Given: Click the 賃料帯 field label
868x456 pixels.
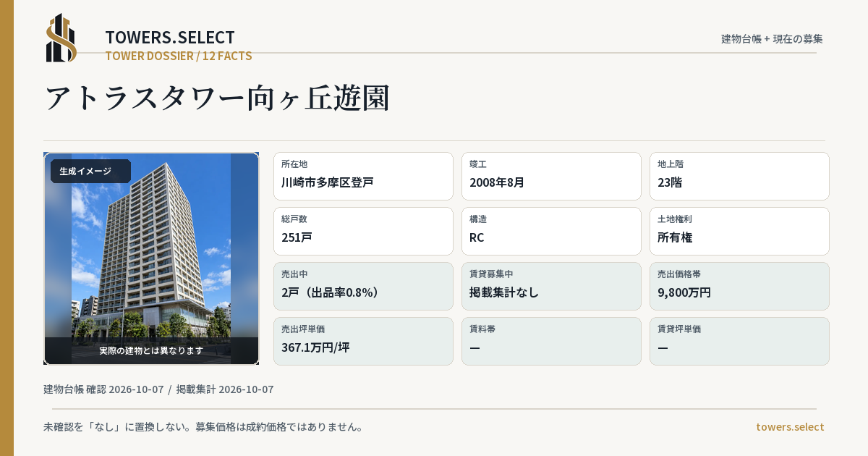Looking at the screenshot, I should [x=482, y=329].
